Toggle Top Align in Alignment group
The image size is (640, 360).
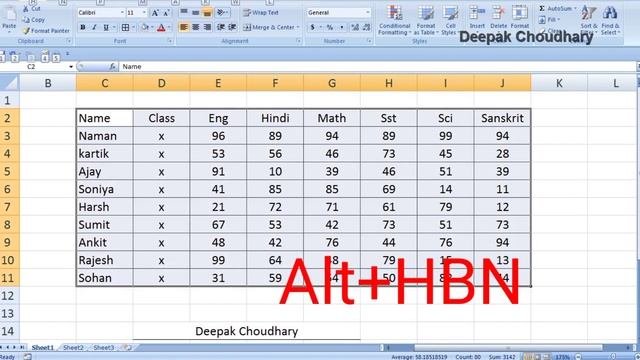184,13
